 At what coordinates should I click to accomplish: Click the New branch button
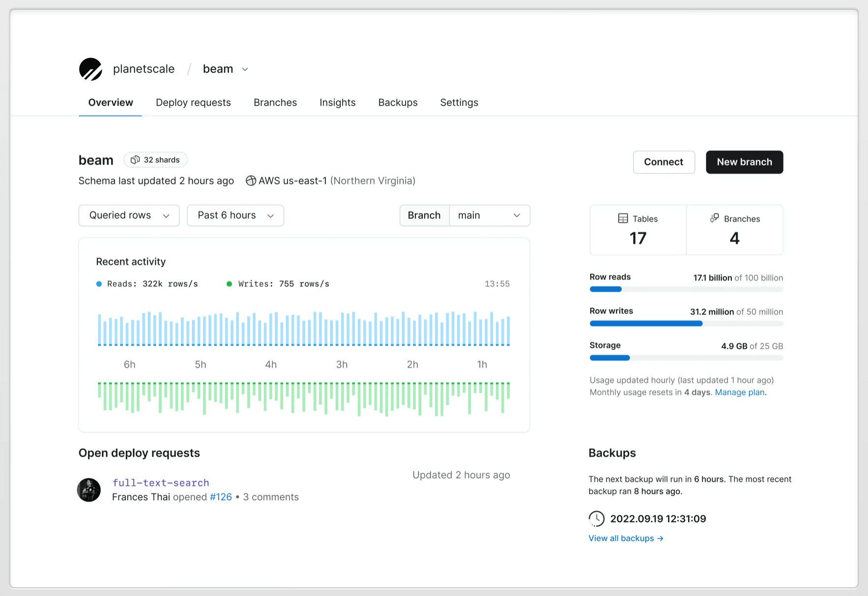click(x=744, y=162)
